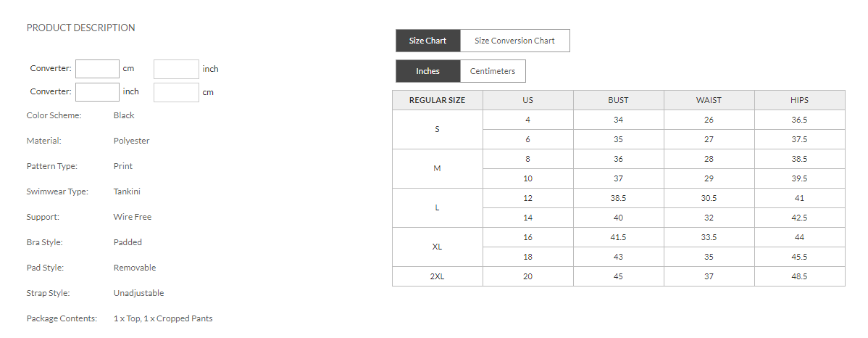868x338 pixels.
Task: Switch to the Size Conversion Chart tab
Action: click(514, 41)
